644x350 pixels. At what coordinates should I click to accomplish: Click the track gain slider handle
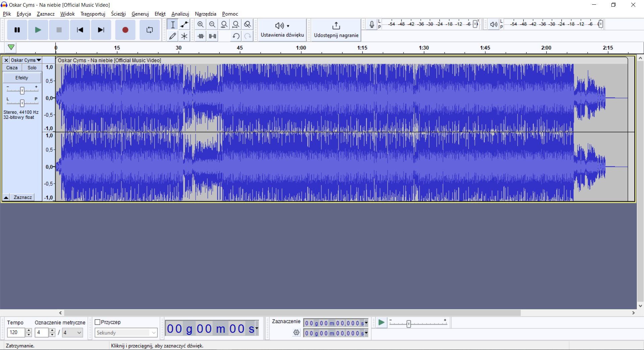click(x=22, y=91)
